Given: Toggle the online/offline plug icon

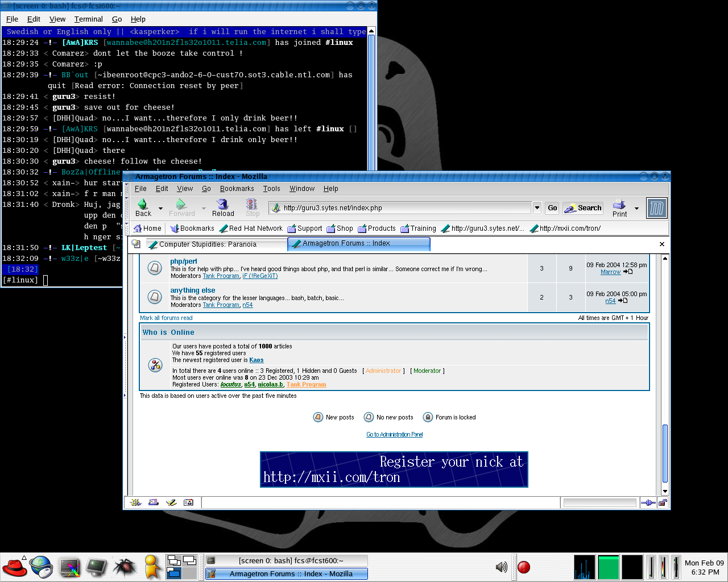Looking at the screenshot, I should [x=648, y=502].
